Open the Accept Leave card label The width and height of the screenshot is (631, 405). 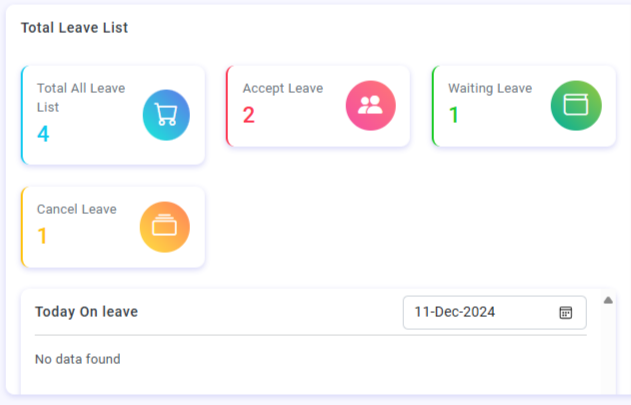(x=283, y=88)
